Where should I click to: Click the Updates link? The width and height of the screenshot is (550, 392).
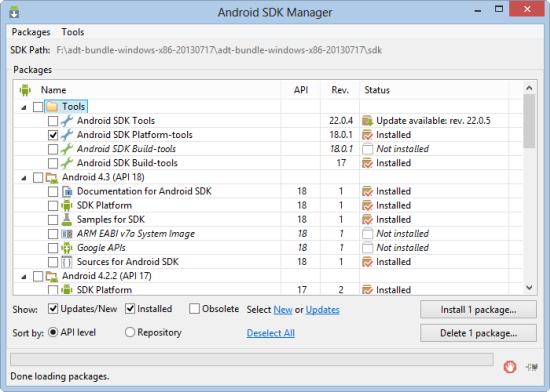tap(322, 310)
